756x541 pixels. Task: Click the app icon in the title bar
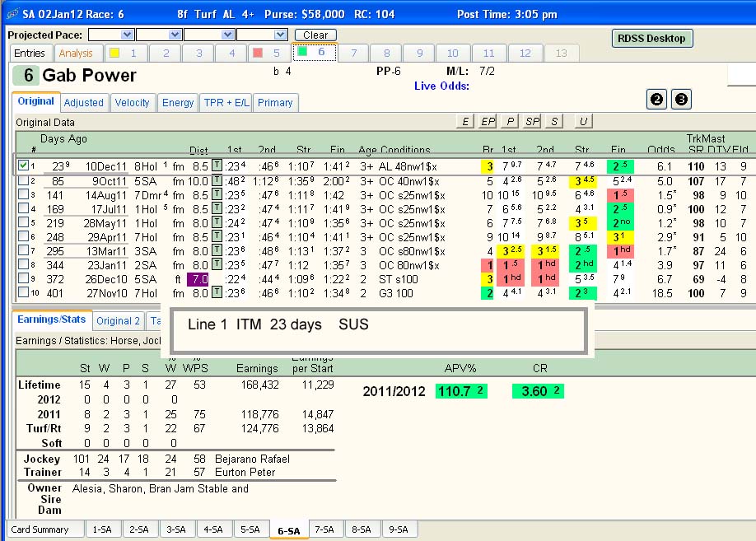click(x=12, y=13)
